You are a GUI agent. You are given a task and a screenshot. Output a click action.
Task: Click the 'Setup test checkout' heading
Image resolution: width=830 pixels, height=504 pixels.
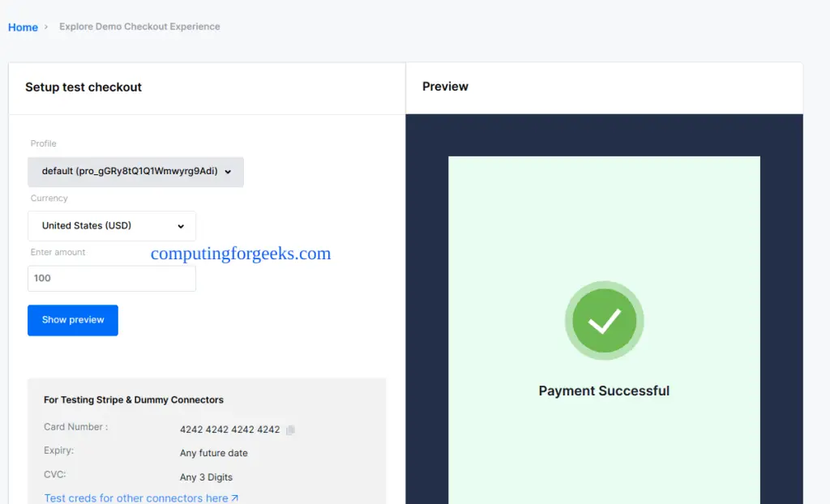tap(83, 88)
